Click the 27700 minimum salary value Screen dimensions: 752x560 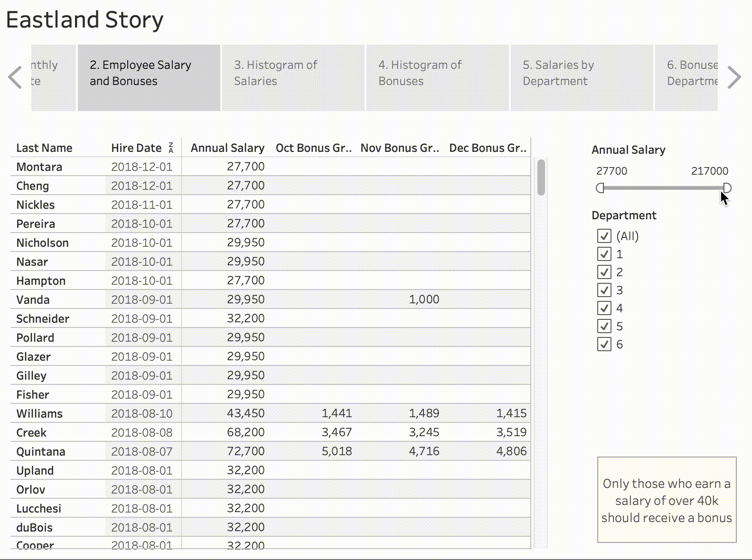coord(611,171)
